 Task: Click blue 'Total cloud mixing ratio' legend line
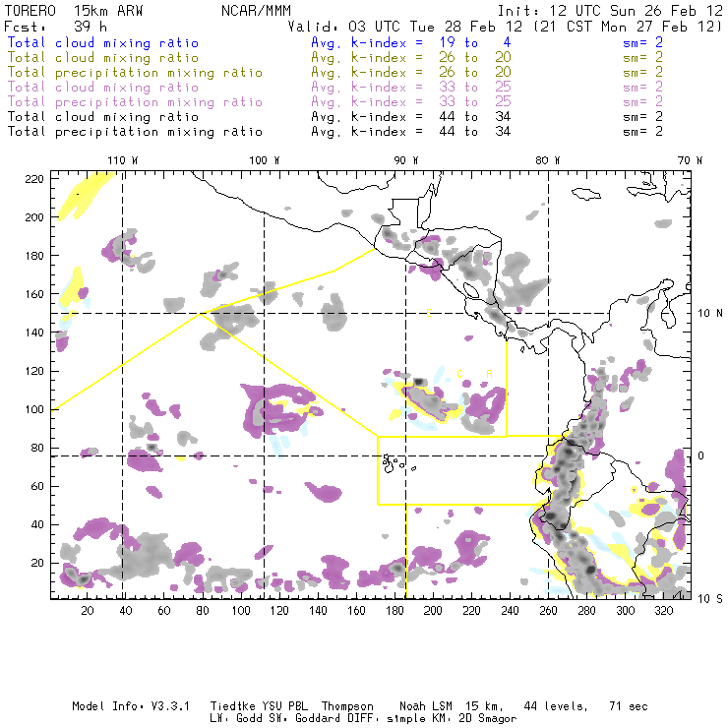[x=102, y=42]
